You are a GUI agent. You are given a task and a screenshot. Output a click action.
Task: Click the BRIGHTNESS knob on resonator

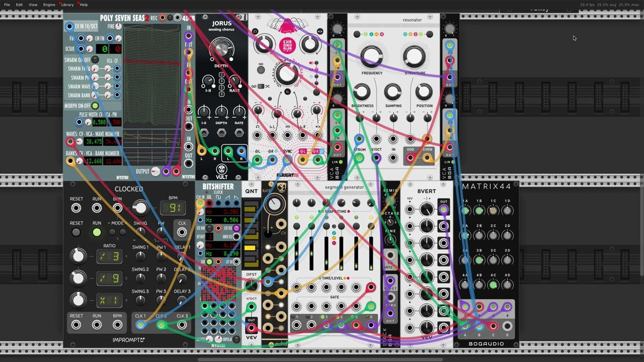click(x=362, y=92)
